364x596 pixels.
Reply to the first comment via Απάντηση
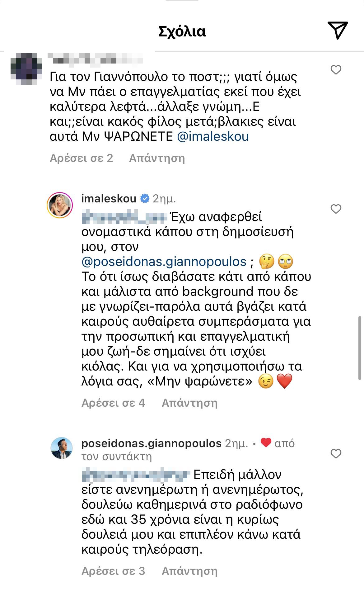pyautogui.click(x=157, y=158)
